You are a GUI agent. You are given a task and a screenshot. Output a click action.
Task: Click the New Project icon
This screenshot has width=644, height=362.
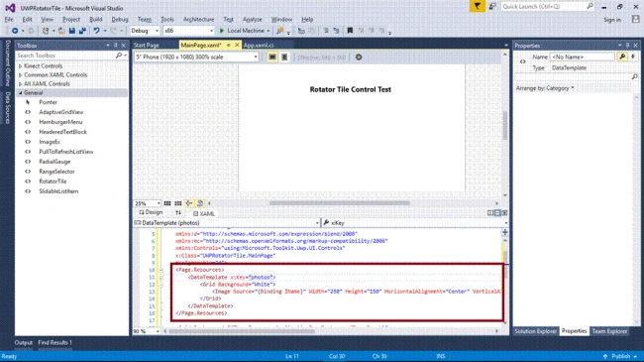pyautogui.click(x=46, y=31)
